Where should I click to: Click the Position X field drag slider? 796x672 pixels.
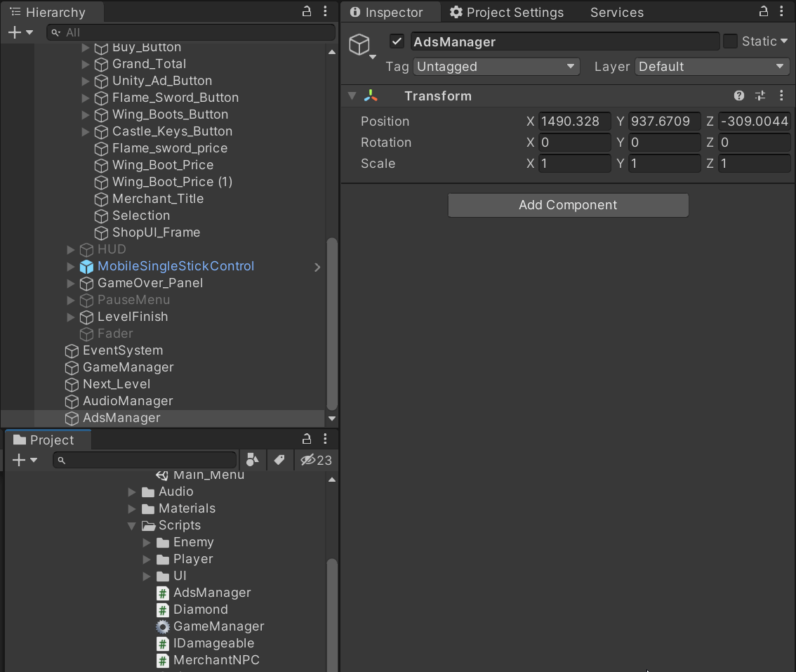(530, 121)
